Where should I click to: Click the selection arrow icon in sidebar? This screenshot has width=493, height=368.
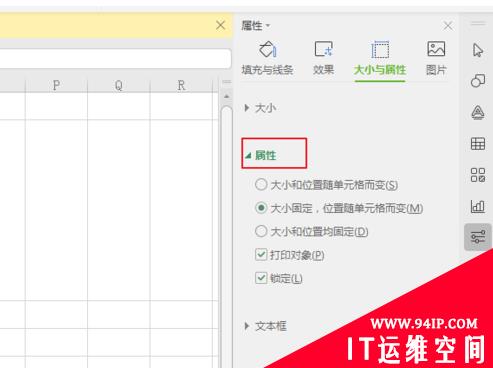click(478, 50)
